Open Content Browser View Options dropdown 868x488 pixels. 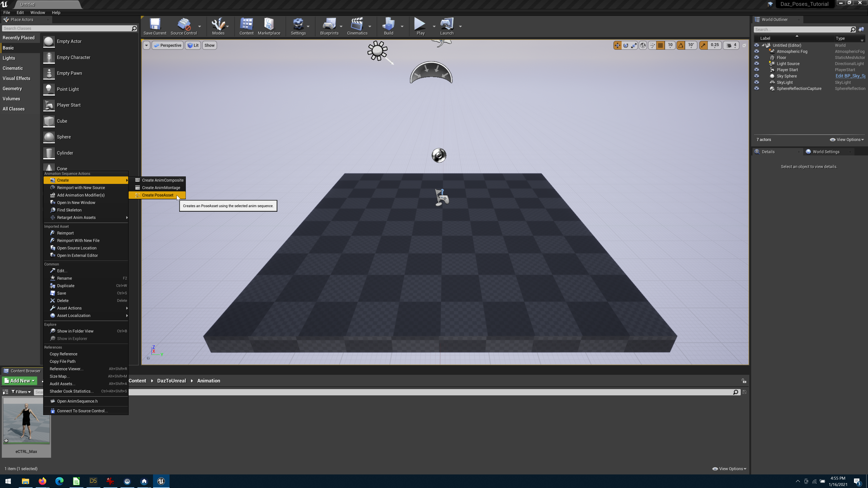pyautogui.click(x=729, y=469)
